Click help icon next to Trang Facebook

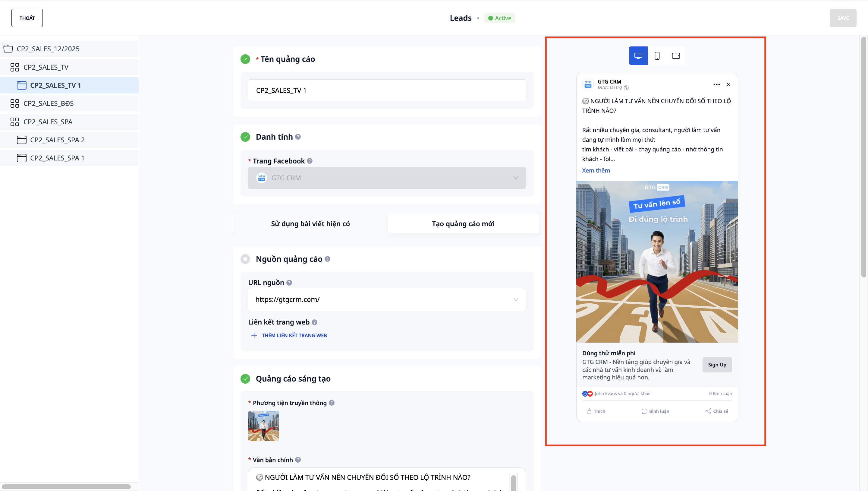[x=310, y=161]
